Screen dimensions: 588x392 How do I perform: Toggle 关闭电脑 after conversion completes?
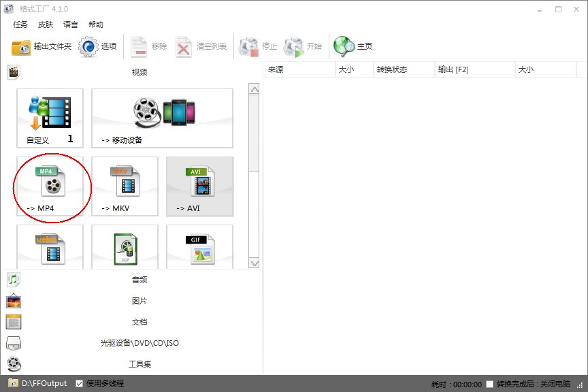click(489, 383)
